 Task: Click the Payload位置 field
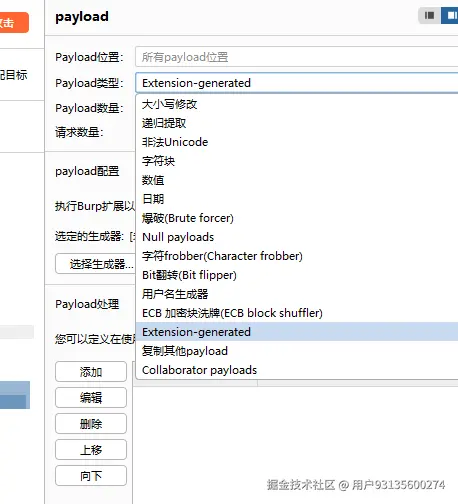coord(297,57)
